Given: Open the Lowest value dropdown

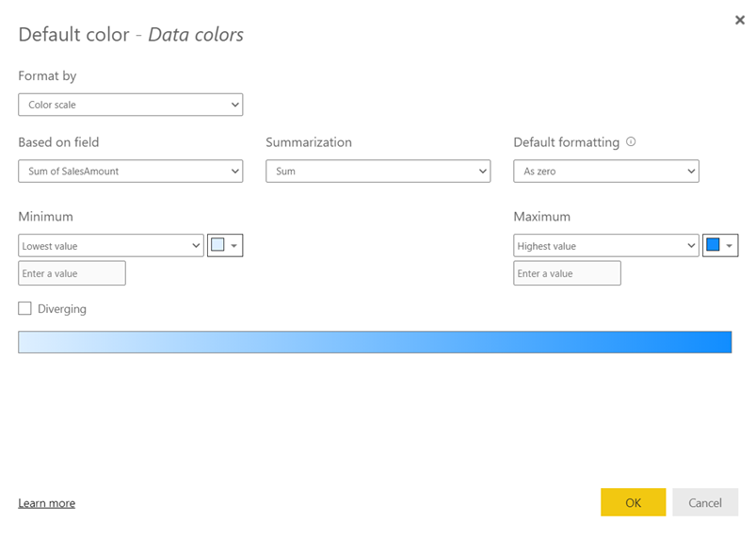Looking at the screenshot, I should click(111, 246).
